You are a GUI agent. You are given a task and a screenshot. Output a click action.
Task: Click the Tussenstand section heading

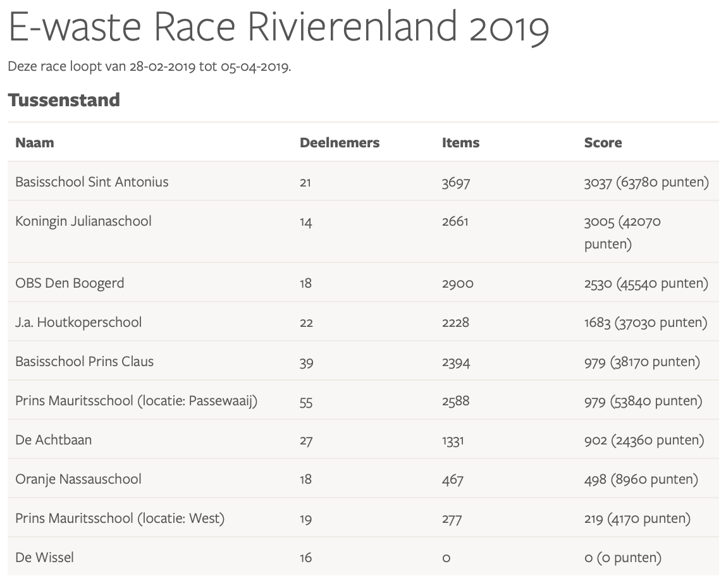(x=64, y=100)
